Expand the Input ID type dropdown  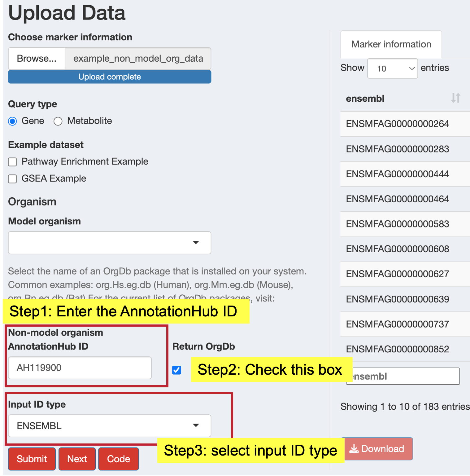click(110, 426)
